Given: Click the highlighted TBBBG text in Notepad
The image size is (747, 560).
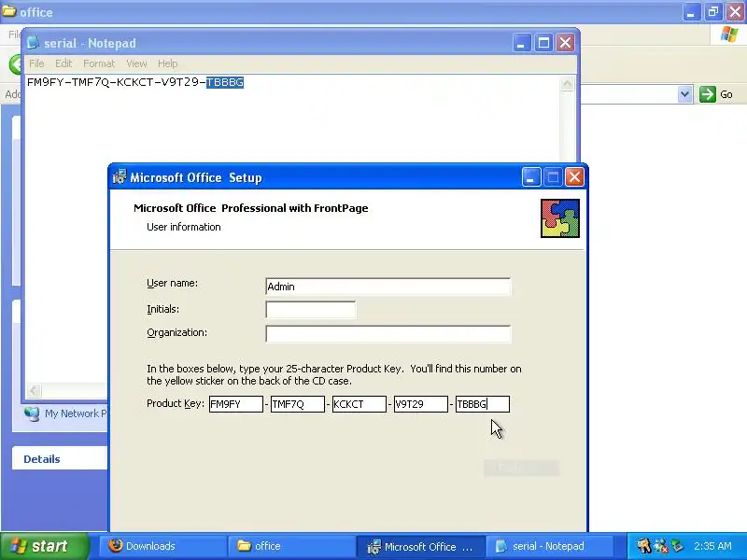Looking at the screenshot, I should point(225,82).
